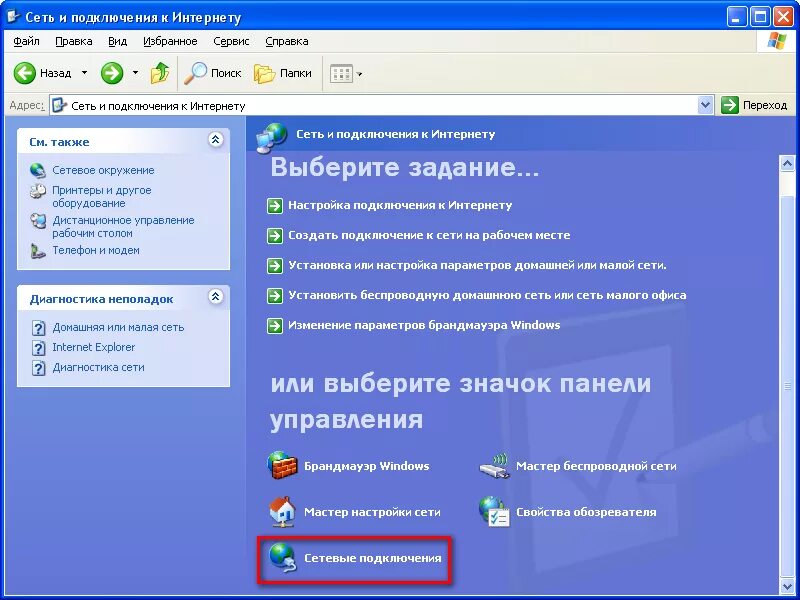
Task: Collapse the Диагностика неполадок panel
Action: 216,296
